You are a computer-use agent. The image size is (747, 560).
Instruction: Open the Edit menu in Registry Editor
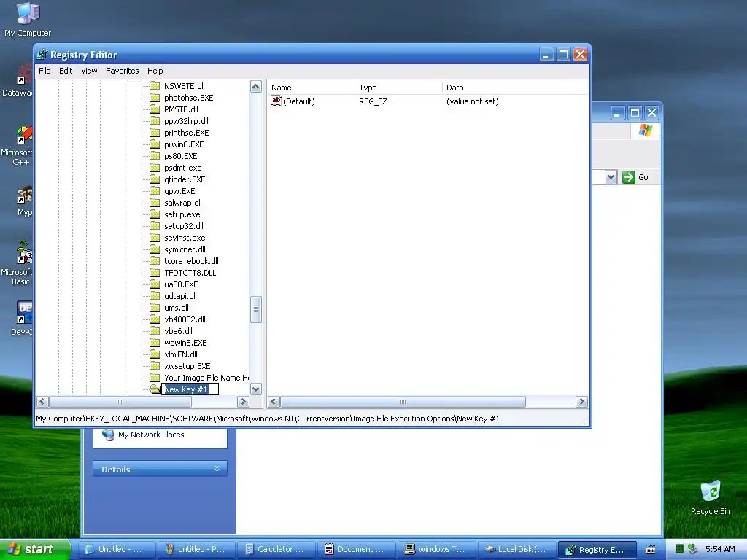pos(66,71)
